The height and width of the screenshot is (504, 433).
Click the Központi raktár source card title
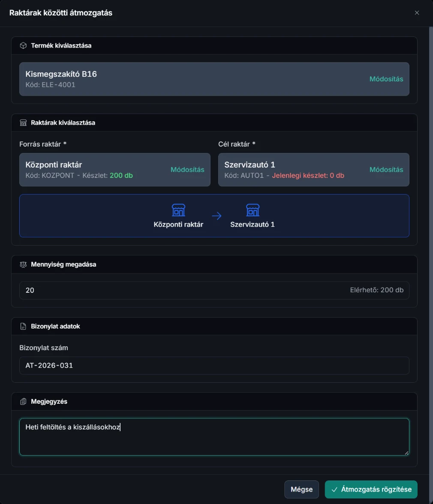(54, 165)
